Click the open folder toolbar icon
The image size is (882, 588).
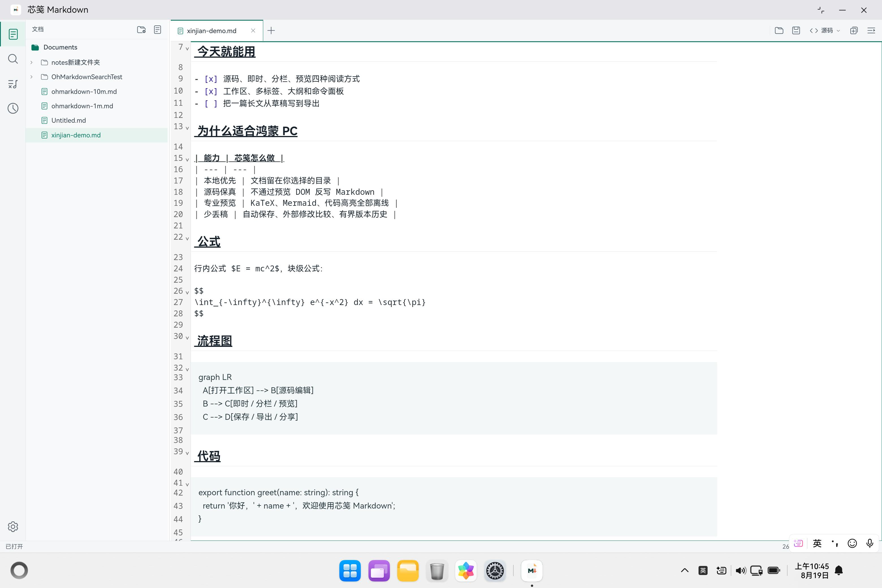779,30
